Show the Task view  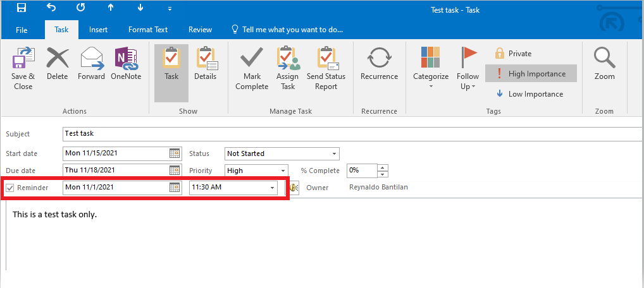coord(171,73)
